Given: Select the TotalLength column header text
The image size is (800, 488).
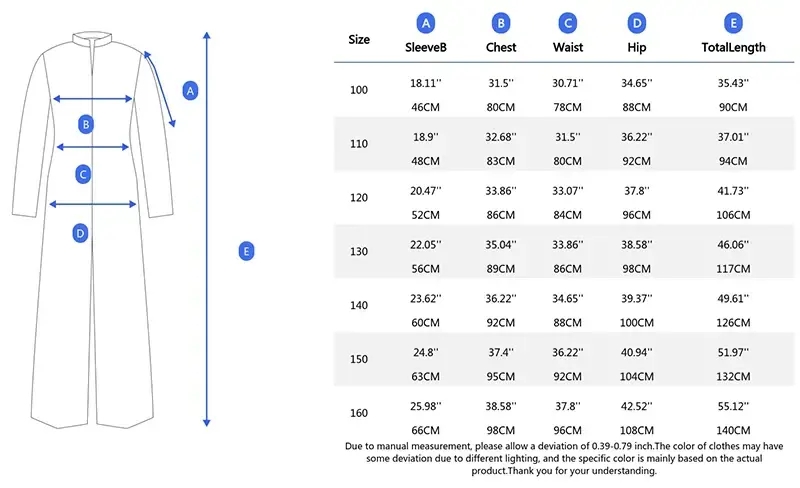Looking at the screenshot, I should [x=733, y=47].
